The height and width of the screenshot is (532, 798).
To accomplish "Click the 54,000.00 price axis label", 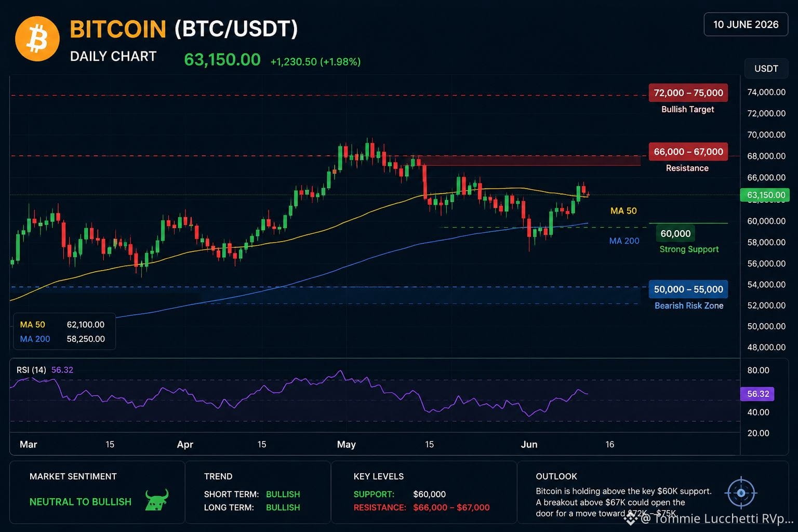I will (x=766, y=284).
